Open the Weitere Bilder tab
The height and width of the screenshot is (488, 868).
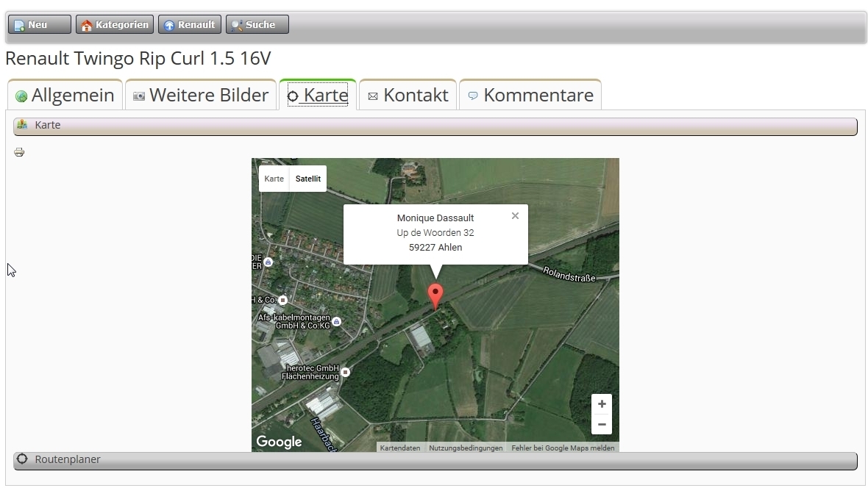[201, 95]
